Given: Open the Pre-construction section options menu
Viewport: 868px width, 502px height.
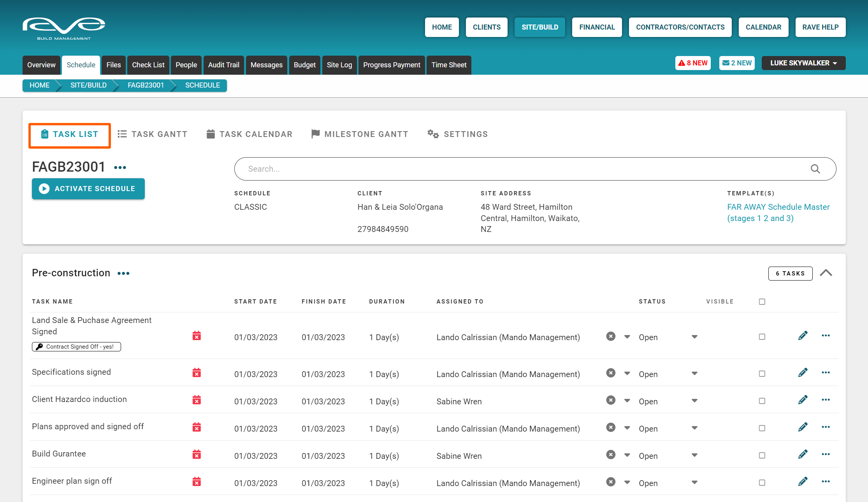Looking at the screenshot, I should [123, 274].
